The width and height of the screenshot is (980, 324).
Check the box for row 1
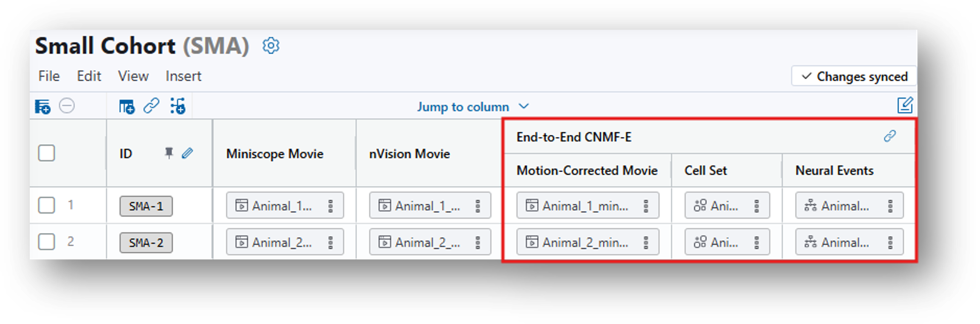[x=46, y=205]
